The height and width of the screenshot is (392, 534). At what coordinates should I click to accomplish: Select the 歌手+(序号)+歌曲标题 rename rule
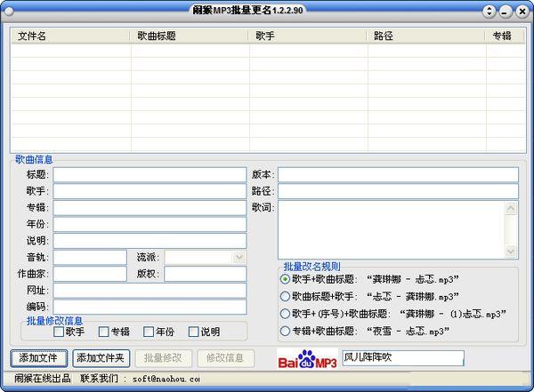pyautogui.click(x=285, y=314)
